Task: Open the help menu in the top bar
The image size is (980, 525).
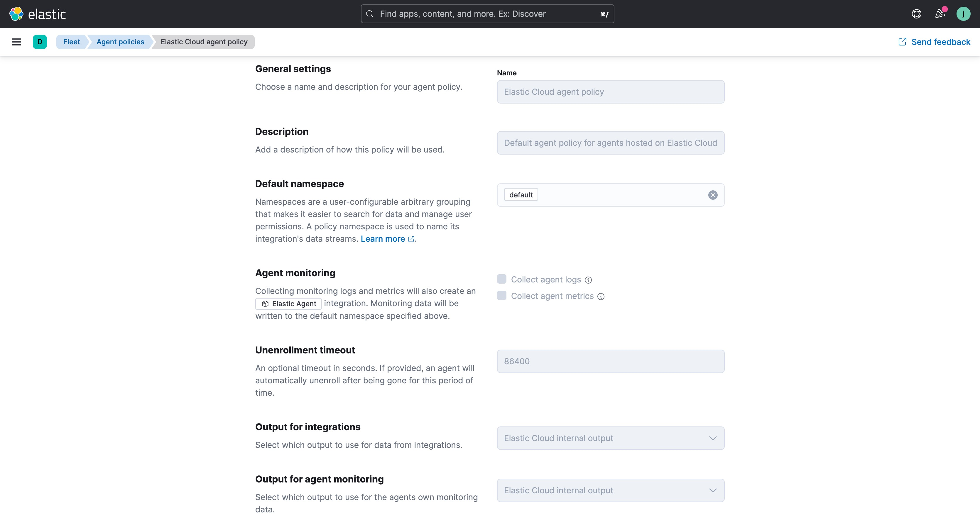Action: [x=917, y=14]
